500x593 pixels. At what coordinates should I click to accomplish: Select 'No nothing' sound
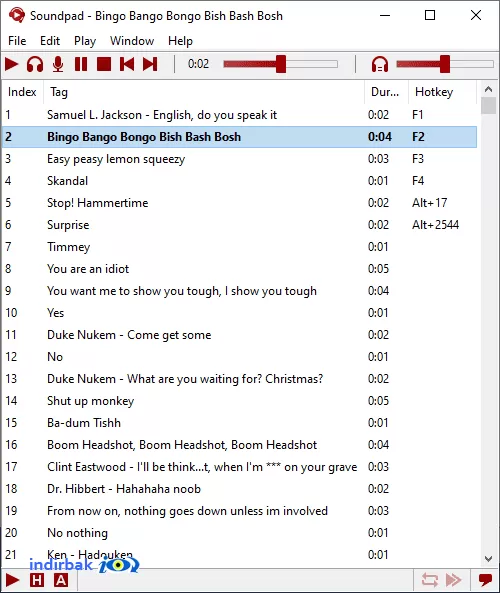pyautogui.click(x=239, y=532)
